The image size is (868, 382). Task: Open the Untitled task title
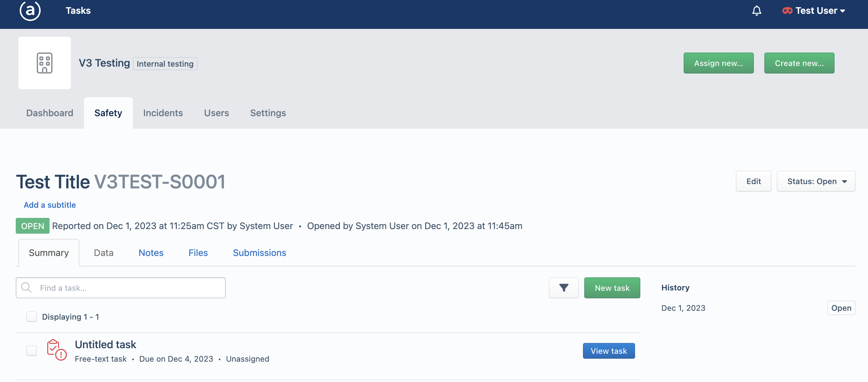coord(106,344)
